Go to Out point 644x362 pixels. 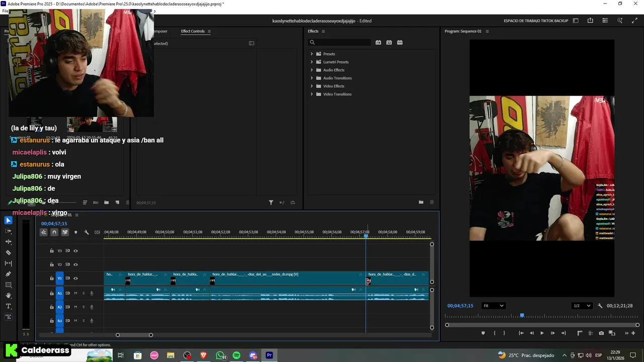563,333
